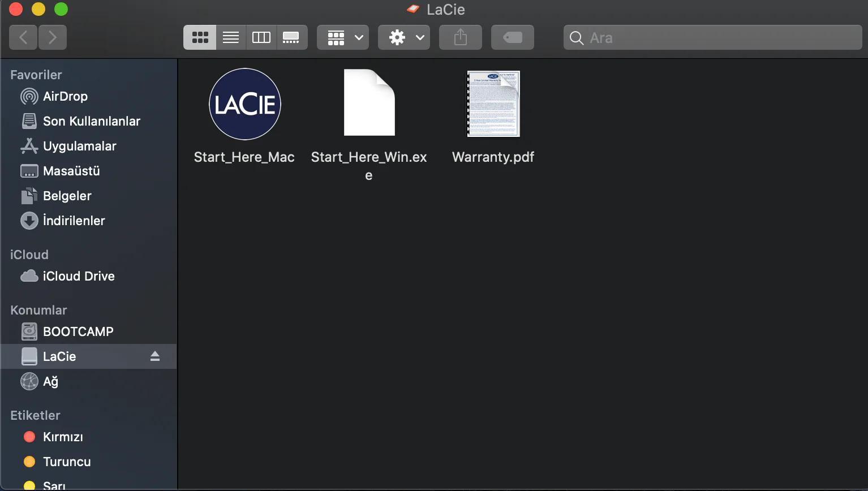
Task: Click the Etiketler section header
Action: click(x=35, y=415)
